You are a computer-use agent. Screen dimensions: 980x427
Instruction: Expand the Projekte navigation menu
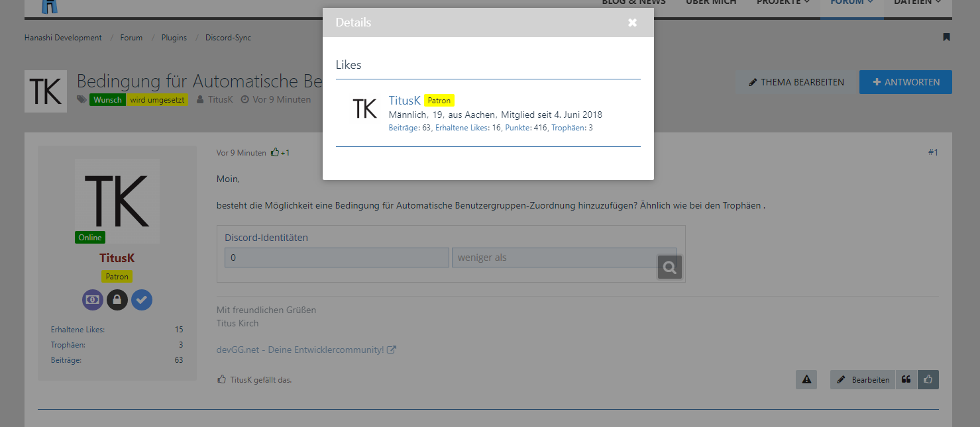[783, 2]
